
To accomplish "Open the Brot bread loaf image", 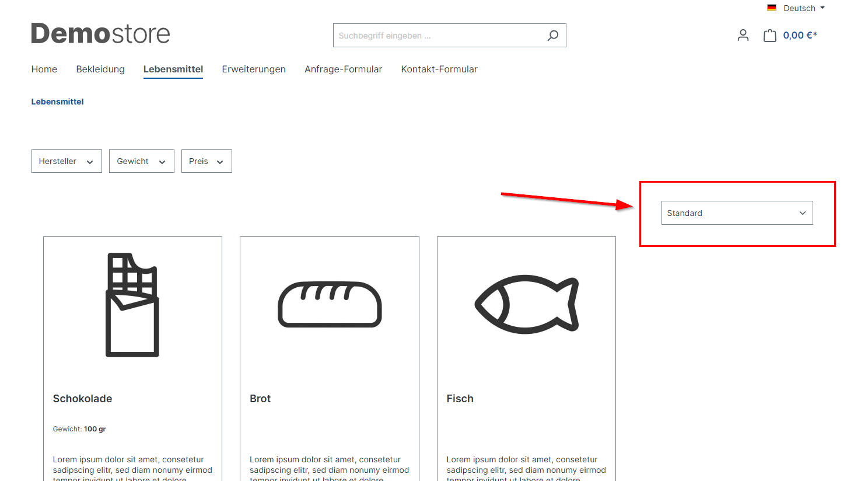I will pos(330,305).
